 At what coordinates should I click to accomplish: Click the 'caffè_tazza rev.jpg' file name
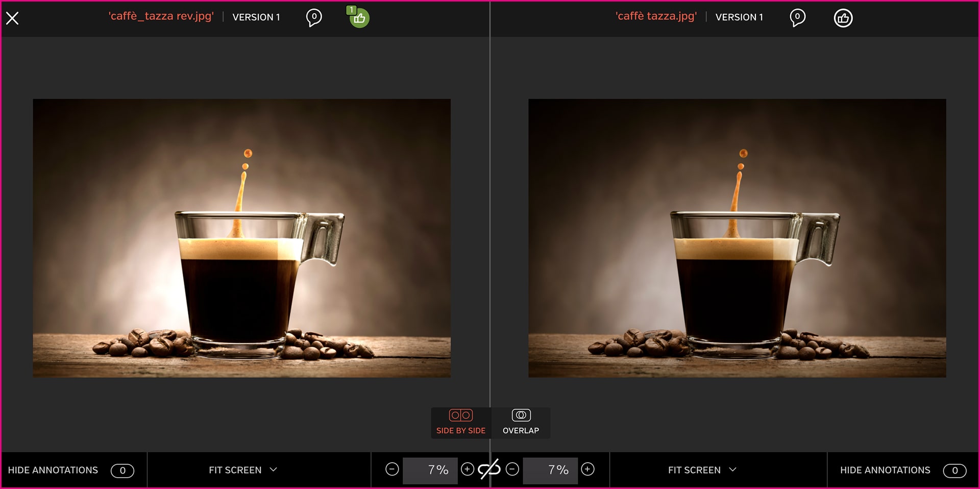coord(161,16)
